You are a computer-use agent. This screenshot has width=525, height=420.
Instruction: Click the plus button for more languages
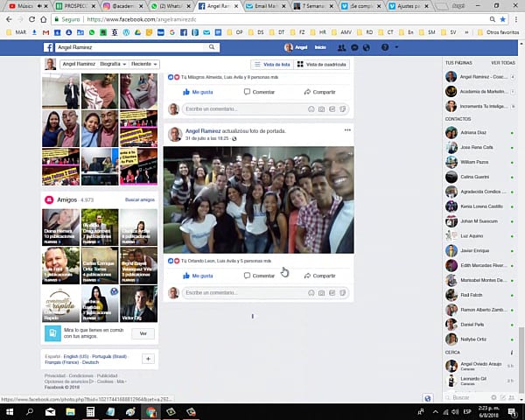coord(148,359)
